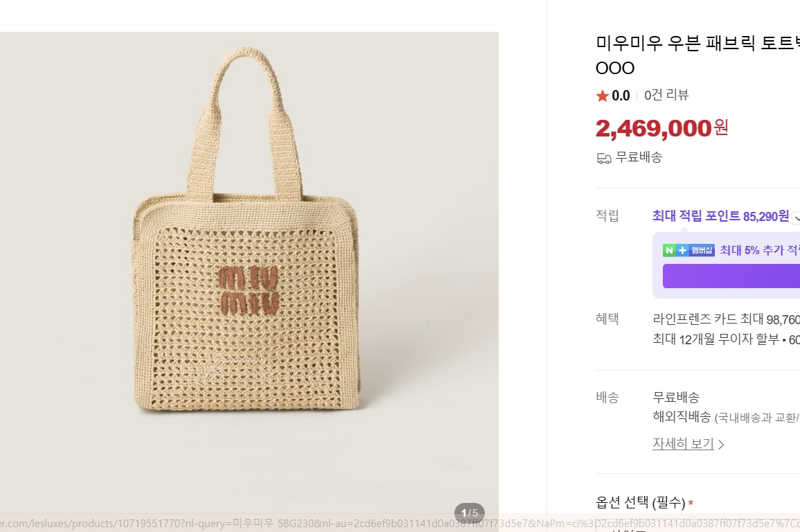The height and width of the screenshot is (532, 800).
Task: Click the 1/5 image counter badge
Action: pyautogui.click(x=469, y=513)
